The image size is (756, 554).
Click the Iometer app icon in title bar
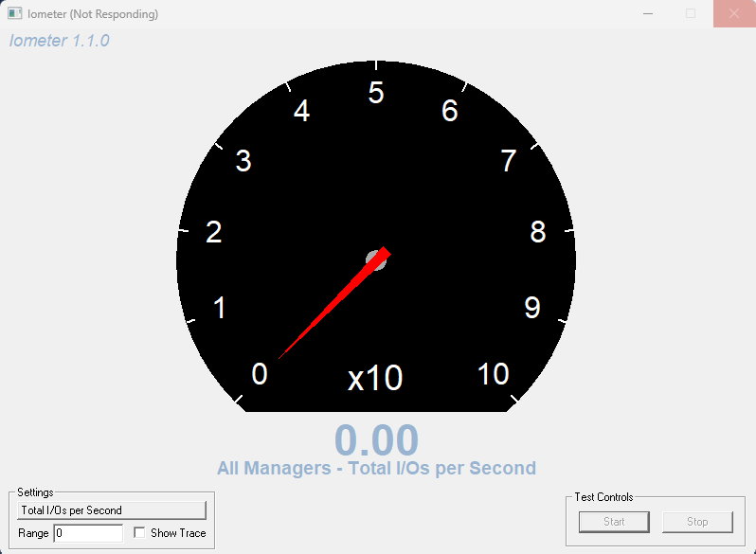tap(14, 14)
